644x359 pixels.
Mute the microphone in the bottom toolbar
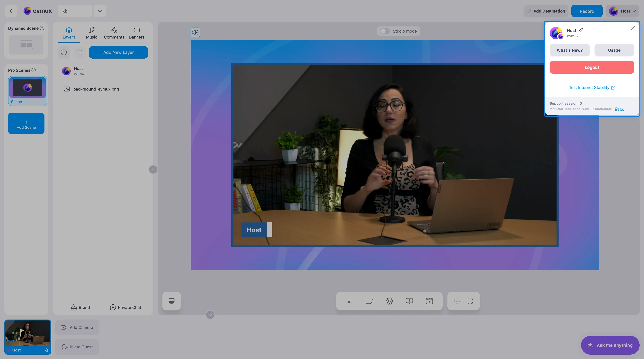(x=349, y=301)
